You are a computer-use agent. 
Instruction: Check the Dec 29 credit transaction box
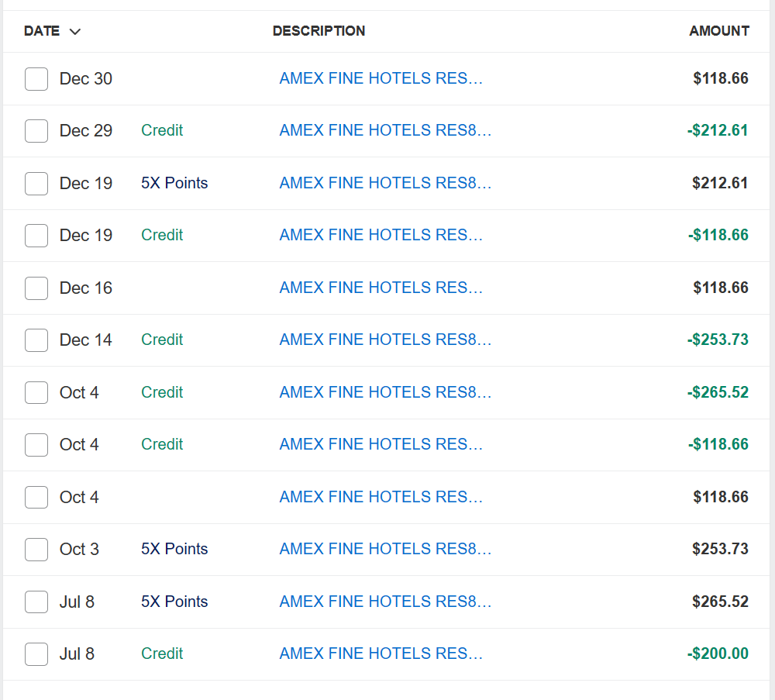pos(36,131)
